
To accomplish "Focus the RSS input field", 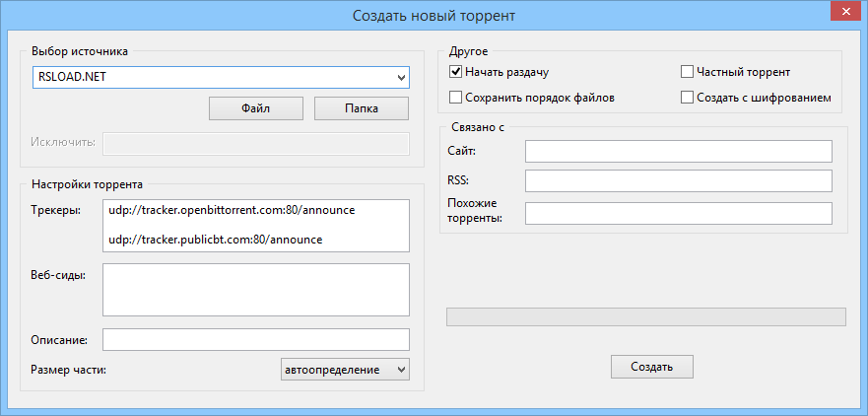I will 679,181.
